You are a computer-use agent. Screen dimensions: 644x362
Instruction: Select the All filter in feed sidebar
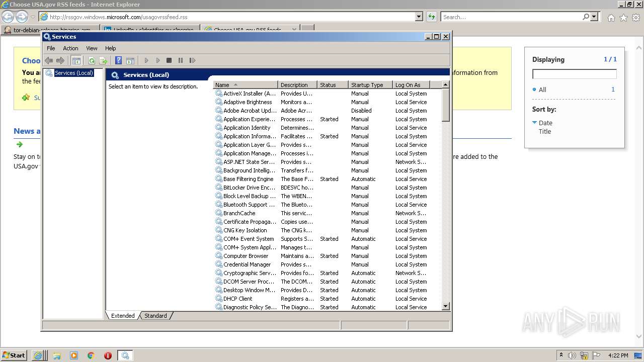click(542, 89)
